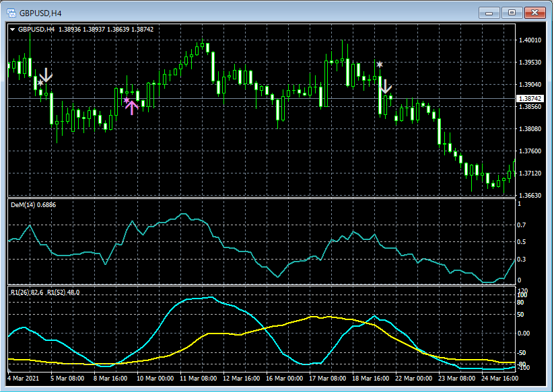
Task: Click the white down arrow near 5 Mar
Action: pyautogui.click(x=46, y=75)
